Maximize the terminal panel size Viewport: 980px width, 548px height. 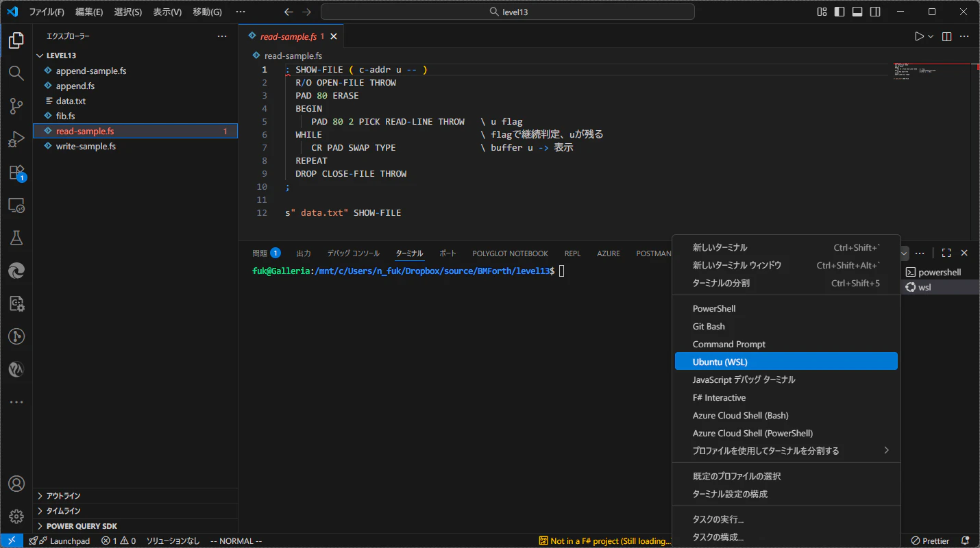(x=946, y=253)
